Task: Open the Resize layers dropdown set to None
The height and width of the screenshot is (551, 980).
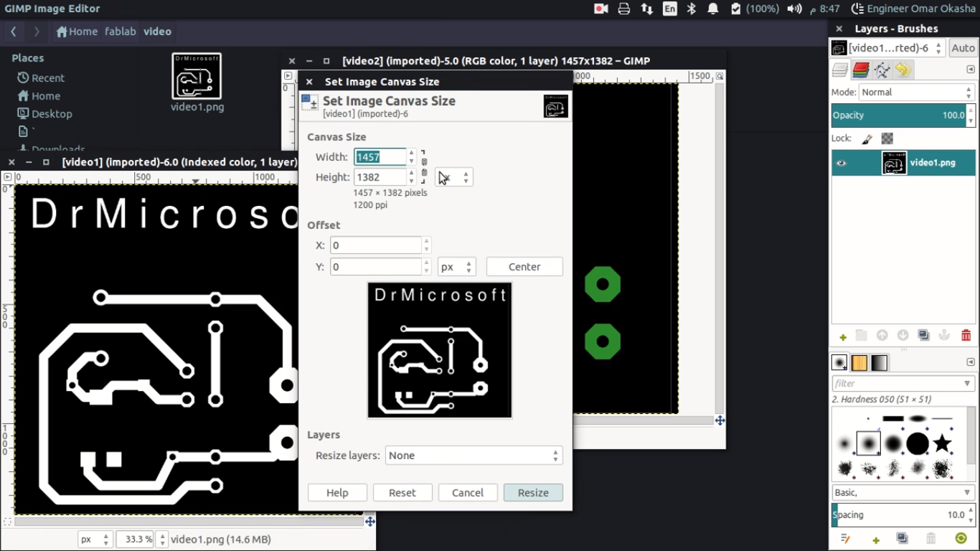Action: 473,456
